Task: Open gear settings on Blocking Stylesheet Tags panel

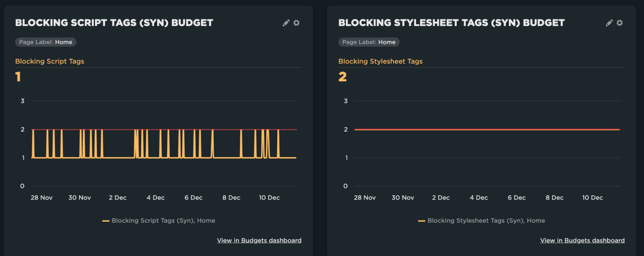Action: [x=620, y=23]
